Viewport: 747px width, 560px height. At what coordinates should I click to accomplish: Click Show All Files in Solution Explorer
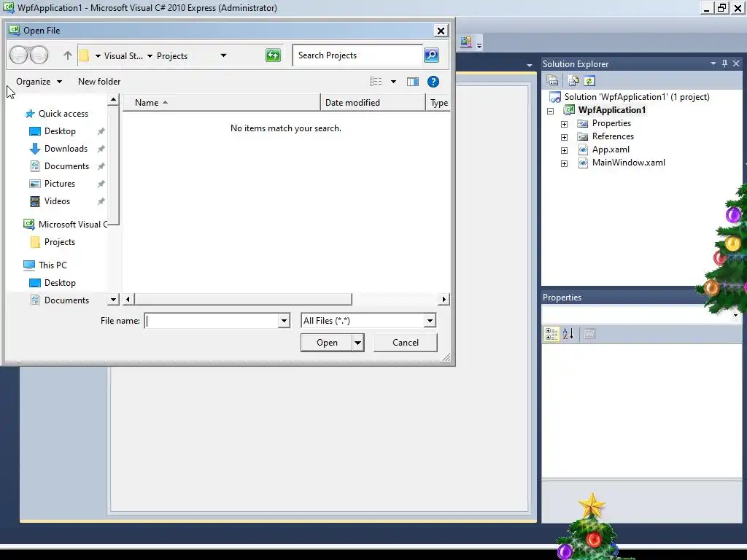click(x=573, y=80)
